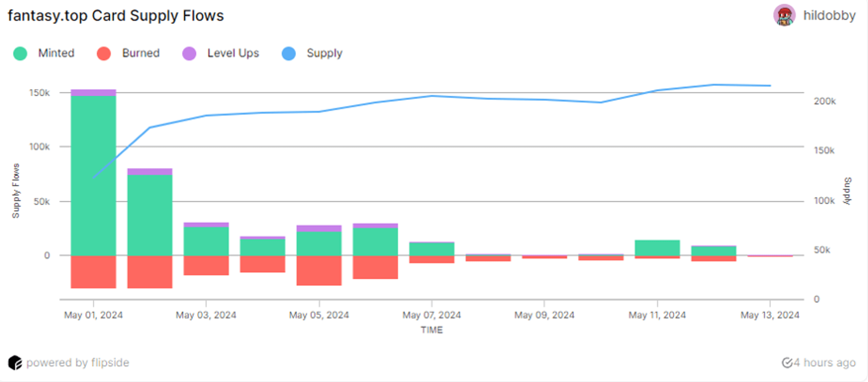Click the May 11, 2024 axis label
The image size is (868, 382).
(x=657, y=315)
